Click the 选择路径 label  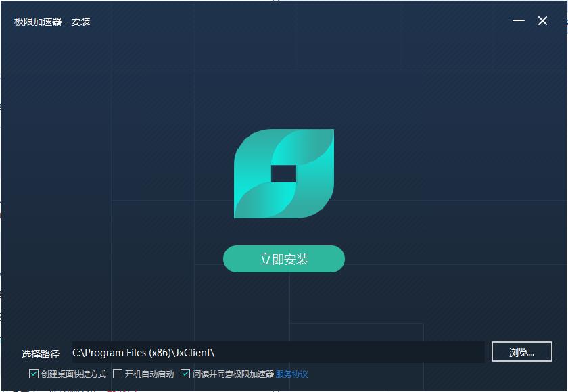point(40,353)
